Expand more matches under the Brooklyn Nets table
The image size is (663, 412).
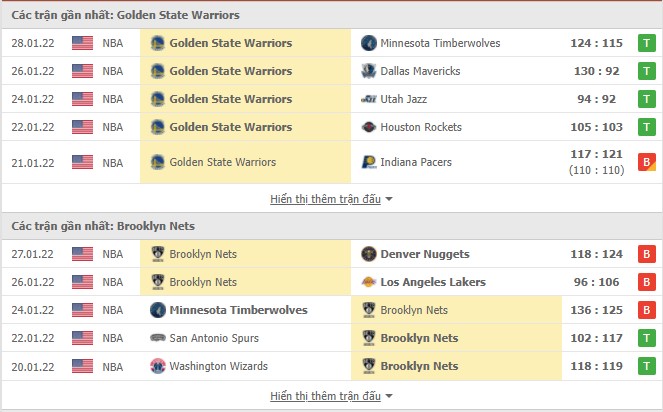[x=331, y=396]
